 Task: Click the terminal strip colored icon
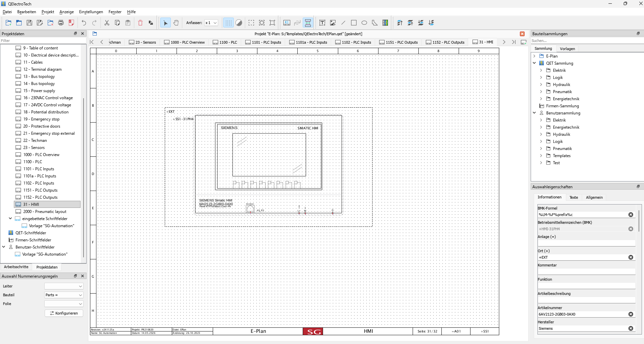pyautogui.click(x=385, y=23)
